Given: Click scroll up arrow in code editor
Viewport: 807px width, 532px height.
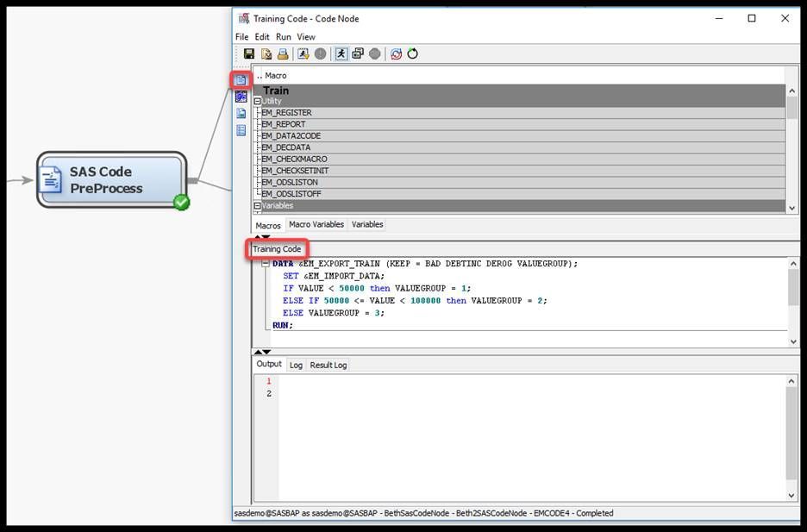Looking at the screenshot, I should point(793,264).
